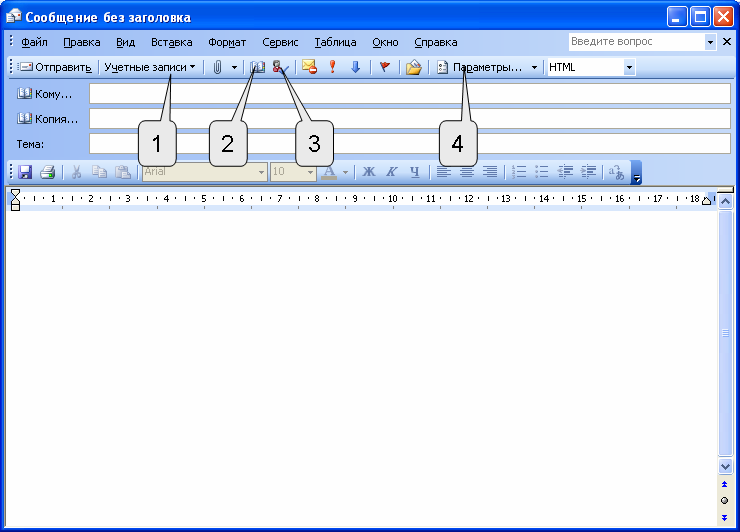This screenshot has height=532, width=740.
Task: Set high importance with red exclamation icon
Action: 333,67
